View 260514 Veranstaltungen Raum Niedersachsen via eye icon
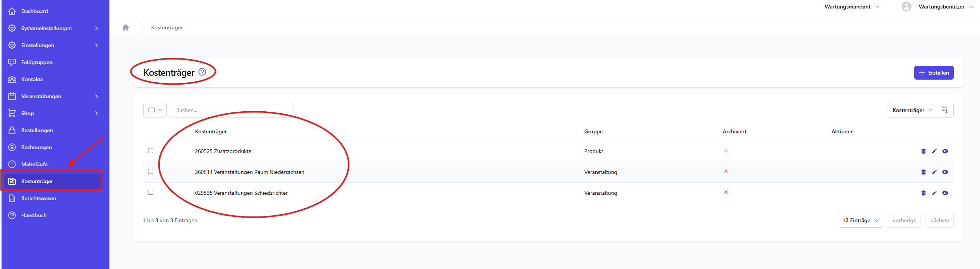The width and height of the screenshot is (980, 269). click(945, 172)
